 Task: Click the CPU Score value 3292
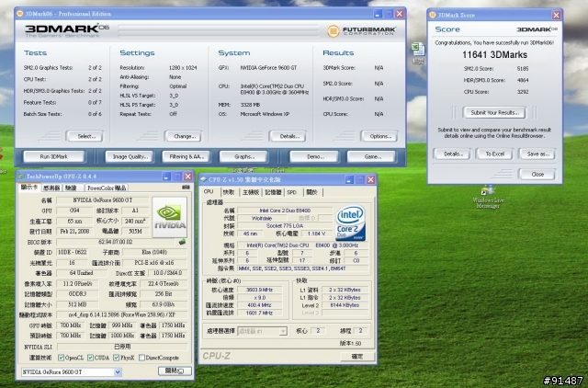(523, 92)
